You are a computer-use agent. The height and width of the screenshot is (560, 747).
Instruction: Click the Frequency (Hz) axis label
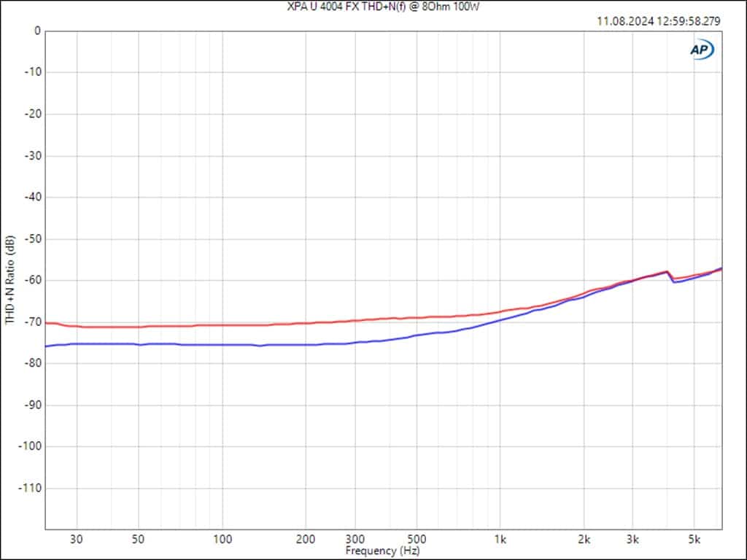tap(382, 551)
